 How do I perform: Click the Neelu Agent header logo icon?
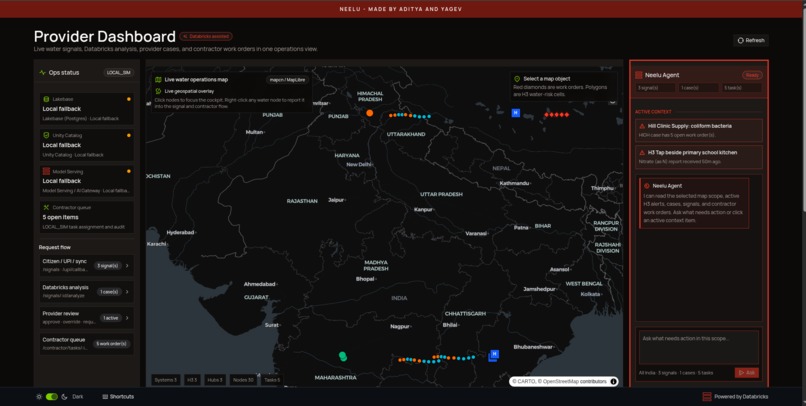click(x=638, y=75)
